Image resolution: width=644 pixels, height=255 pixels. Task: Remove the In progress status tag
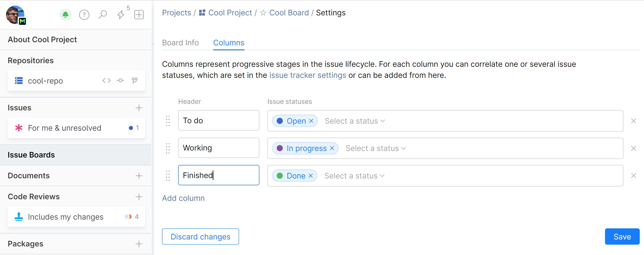pos(332,148)
